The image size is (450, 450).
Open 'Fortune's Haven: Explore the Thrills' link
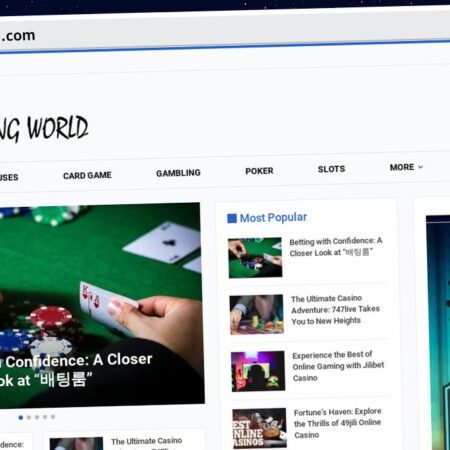point(337,423)
